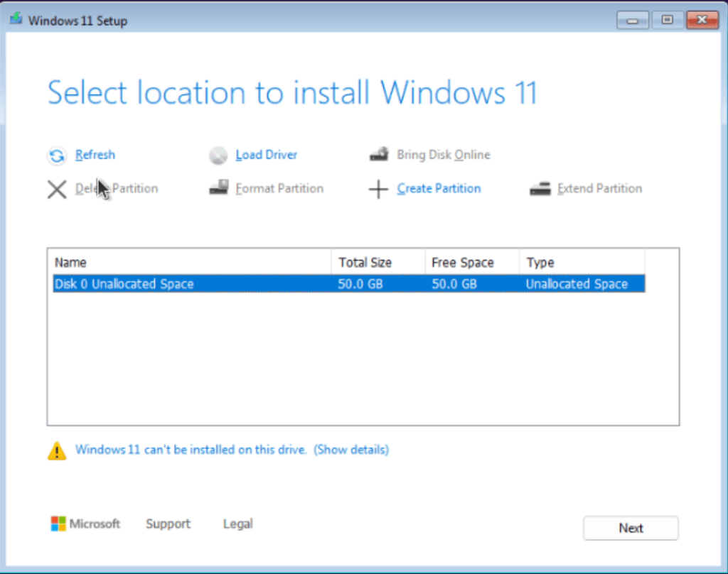Open the Legal link
This screenshot has height=574, width=728.
pyautogui.click(x=237, y=524)
